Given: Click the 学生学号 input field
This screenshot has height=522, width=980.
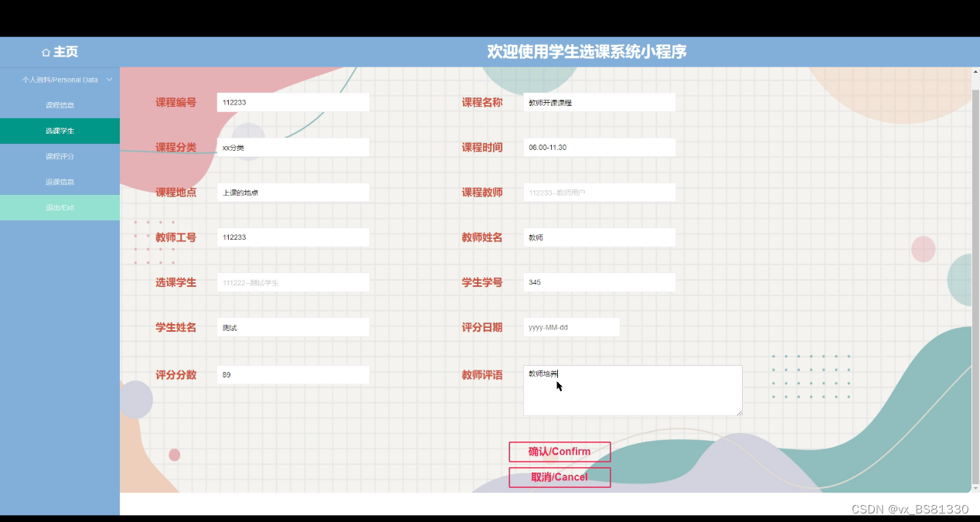Looking at the screenshot, I should 599,282.
